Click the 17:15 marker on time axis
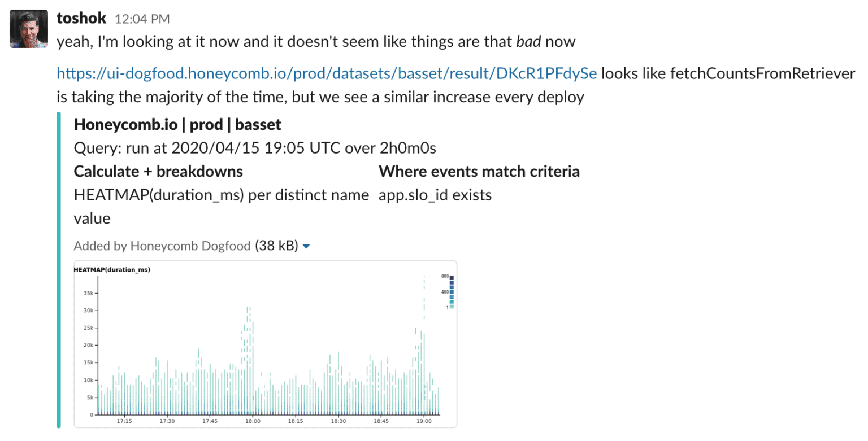Screen dimensions: 868x441 [124, 421]
